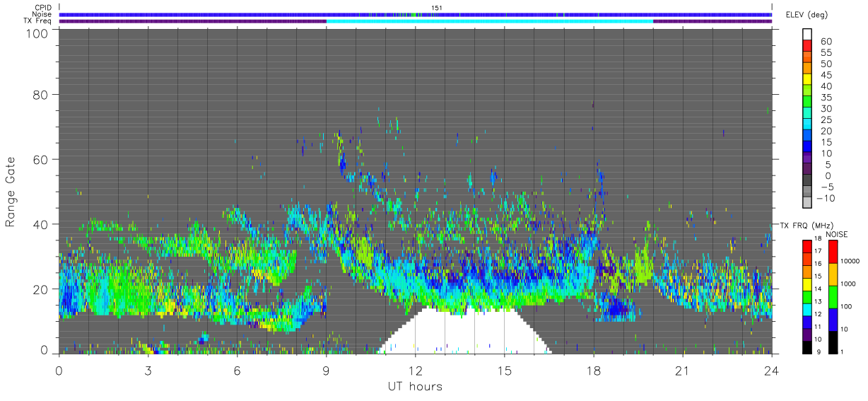Screen dimensions: 868x401
Task: Select the blue NOISE swatch between 10 and 100
Action: (832, 320)
